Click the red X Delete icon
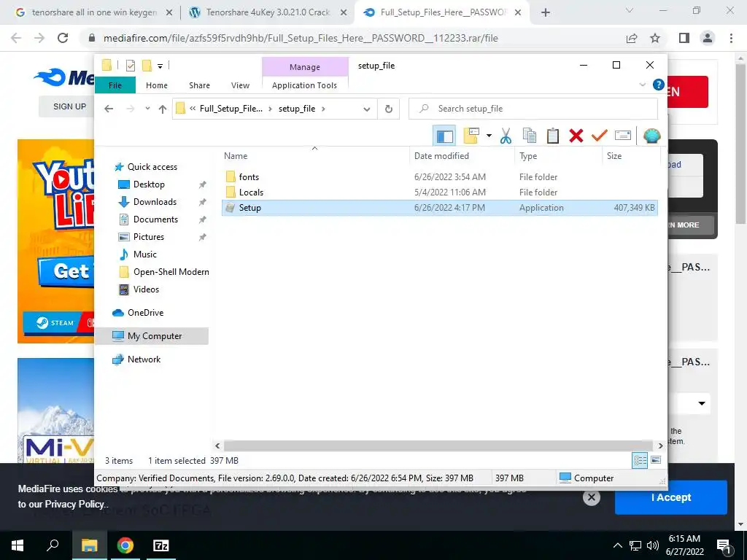Screen dimensions: 747x560 [x=576, y=136]
